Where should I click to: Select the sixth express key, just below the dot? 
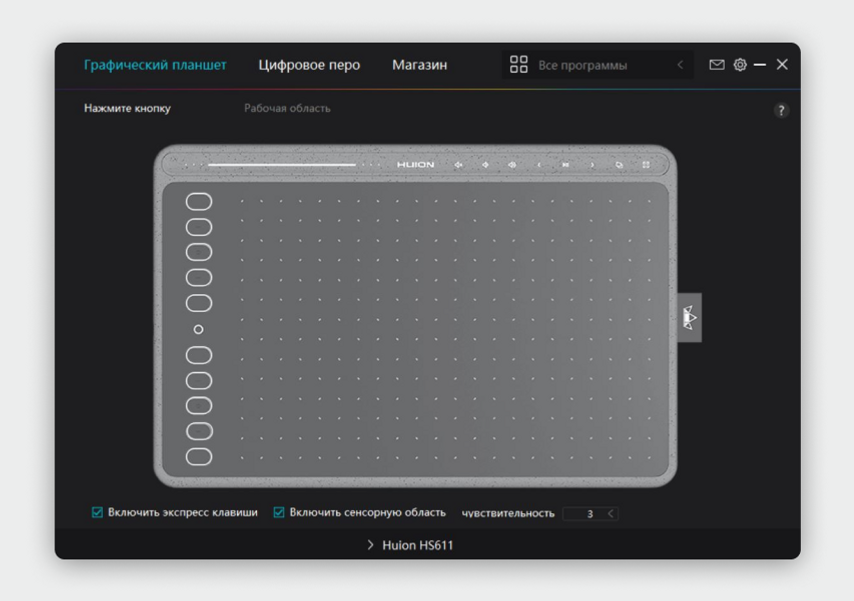[199, 355]
